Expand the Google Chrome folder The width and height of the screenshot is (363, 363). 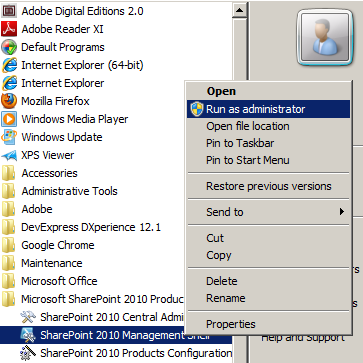[x=48, y=245]
